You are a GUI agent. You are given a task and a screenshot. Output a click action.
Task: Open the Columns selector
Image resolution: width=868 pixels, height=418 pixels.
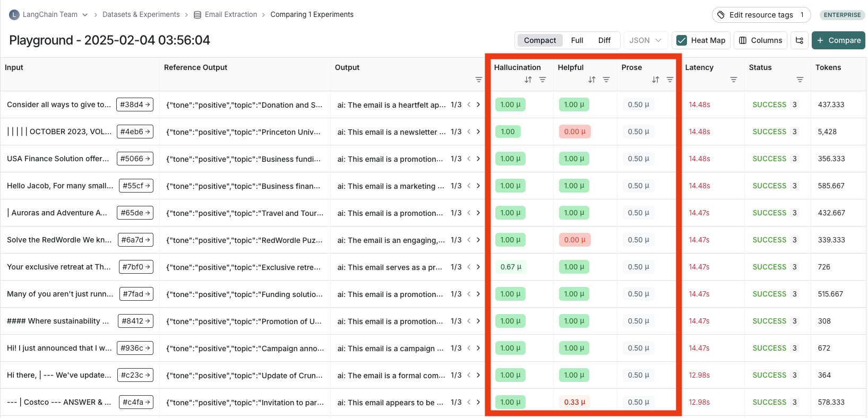tap(760, 40)
